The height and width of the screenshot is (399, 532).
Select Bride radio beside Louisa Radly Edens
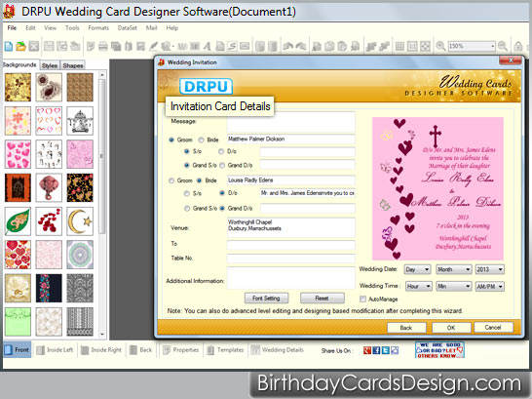(x=199, y=180)
